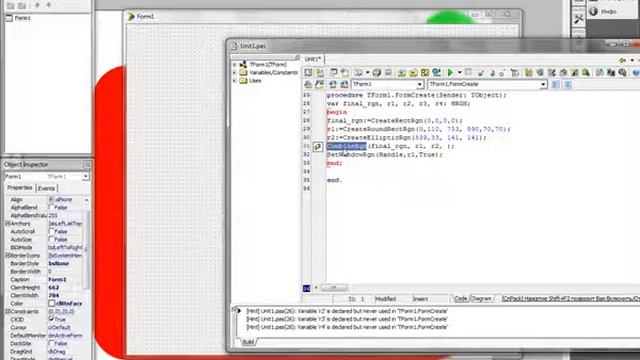
Task: Toggle the AutoScroll False checkbox
Action: pos(51,231)
